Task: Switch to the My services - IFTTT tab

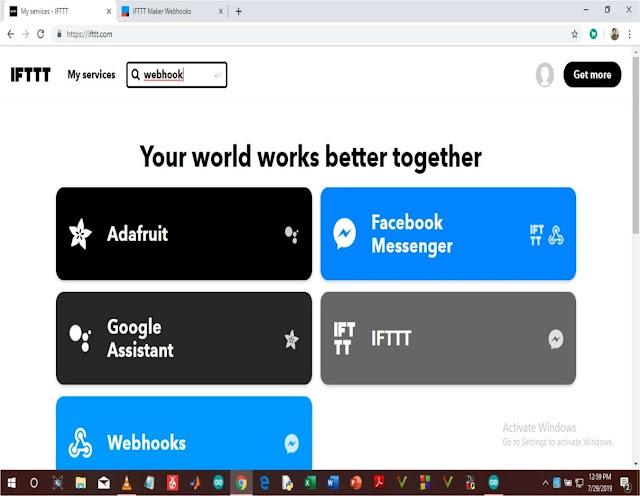Action: pos(60,11)
